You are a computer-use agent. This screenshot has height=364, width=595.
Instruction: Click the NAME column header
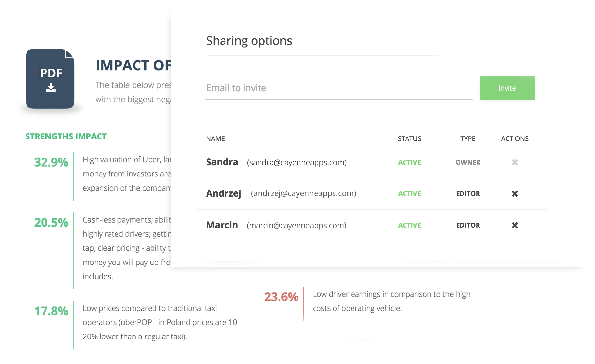215,139
